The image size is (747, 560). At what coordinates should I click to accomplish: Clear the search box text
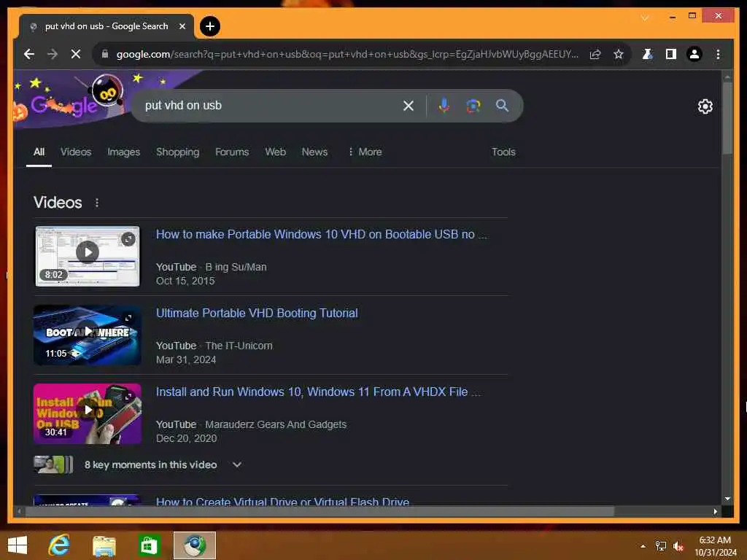pos(409,106)
